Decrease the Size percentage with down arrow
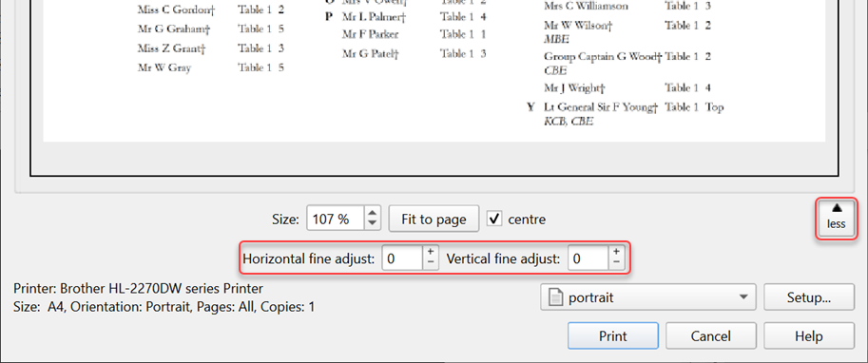868x363 pixels. 373,224
